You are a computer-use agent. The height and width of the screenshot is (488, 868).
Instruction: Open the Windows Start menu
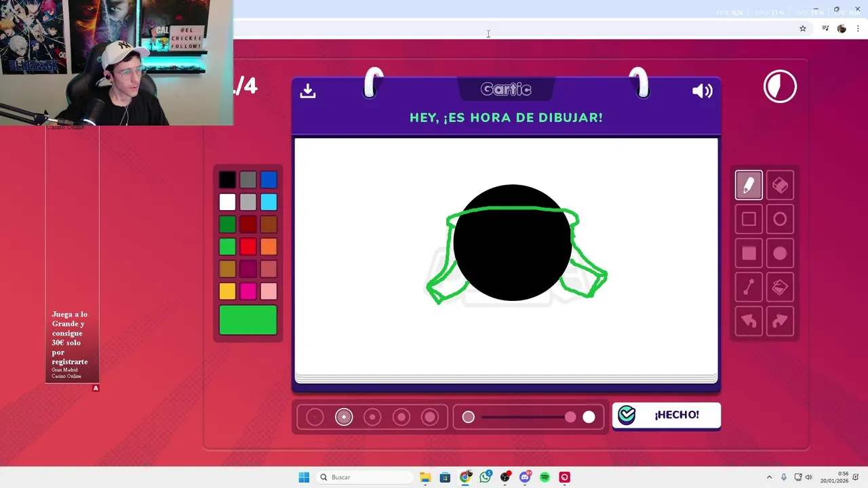coord(304,477)
